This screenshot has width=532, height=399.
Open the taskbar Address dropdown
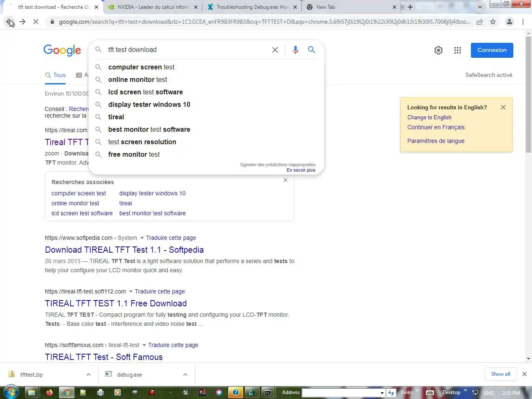click(382, 392)
